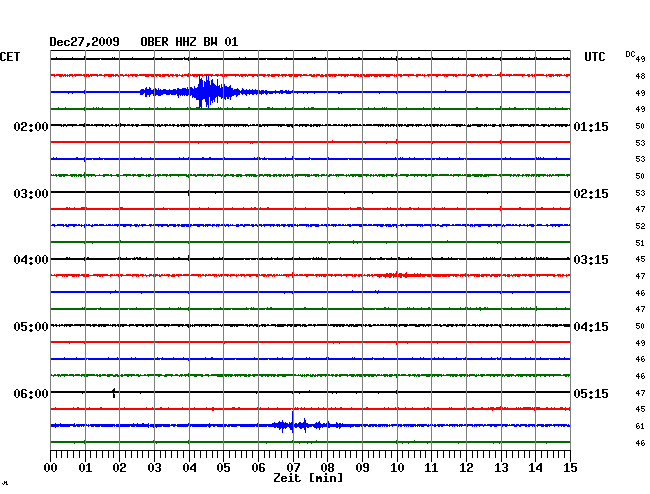Select DC value 50 next to 01:15
Image resolution: width=650 pixels, height=494 pixels.
click(640, 126)
